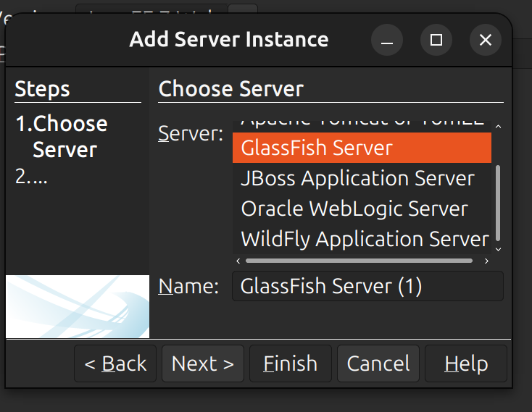
Task: Cancel the Add Server Instance dialog
Action: tap(378, 363)
